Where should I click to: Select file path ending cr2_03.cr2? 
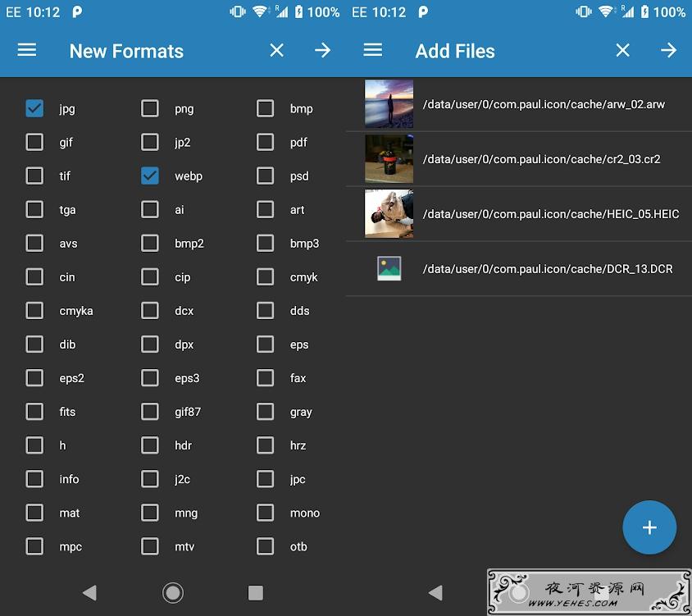pos(541,159)
